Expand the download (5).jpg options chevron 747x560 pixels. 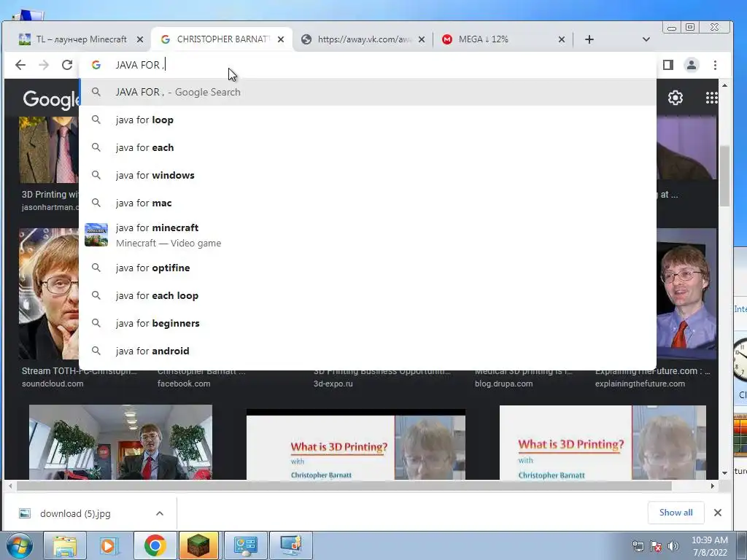[x=160, y=514]
